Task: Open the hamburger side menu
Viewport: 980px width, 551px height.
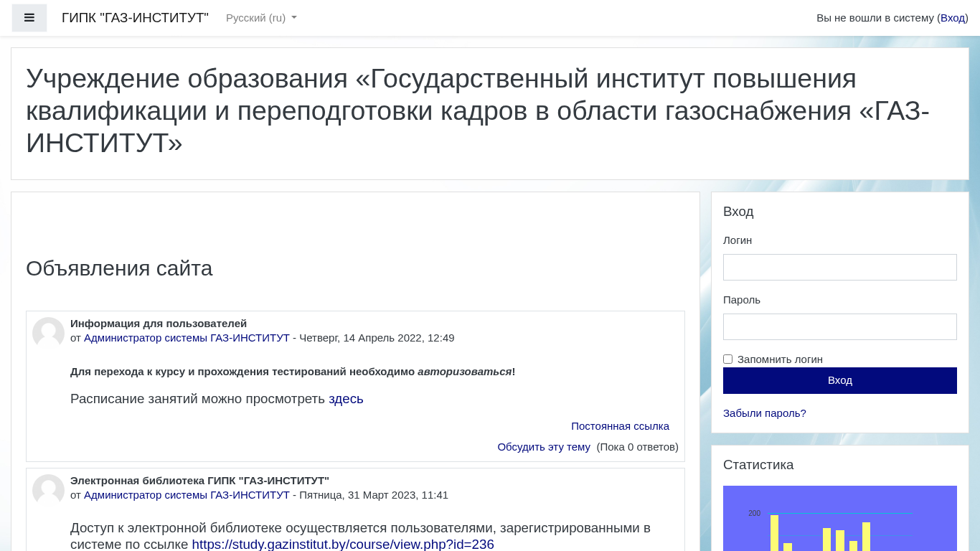Action: click(x=29, y=18)
